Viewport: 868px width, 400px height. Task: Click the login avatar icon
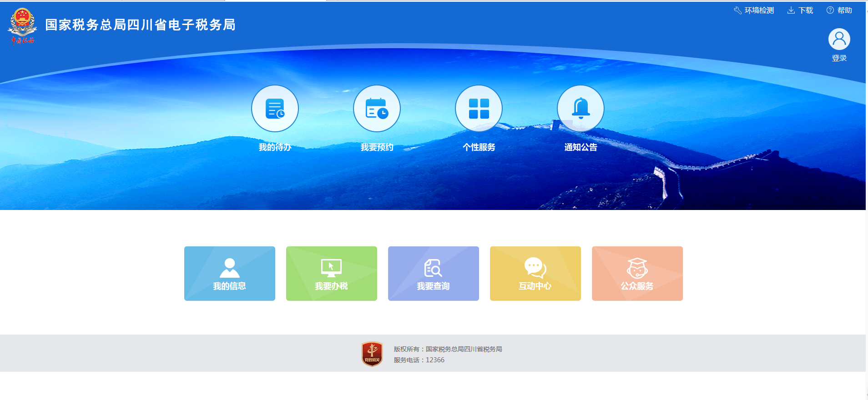[839, 39]
